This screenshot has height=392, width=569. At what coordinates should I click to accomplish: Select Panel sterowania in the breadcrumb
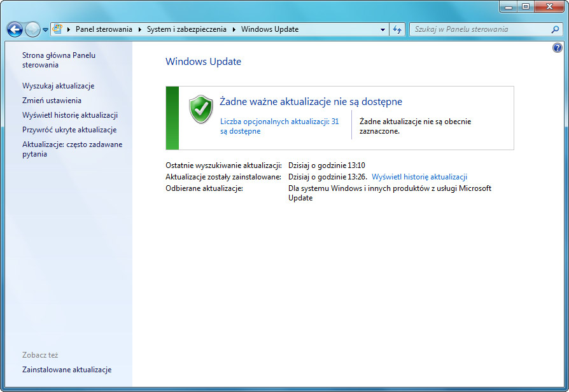(x=104, y=29)
